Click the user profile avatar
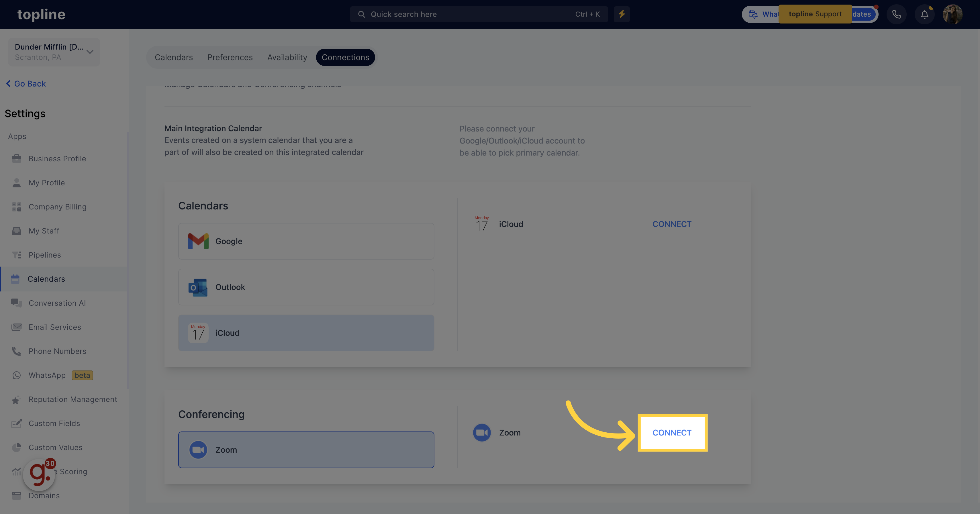This screenshot has width=980, height=514. (x=953, y=14)
